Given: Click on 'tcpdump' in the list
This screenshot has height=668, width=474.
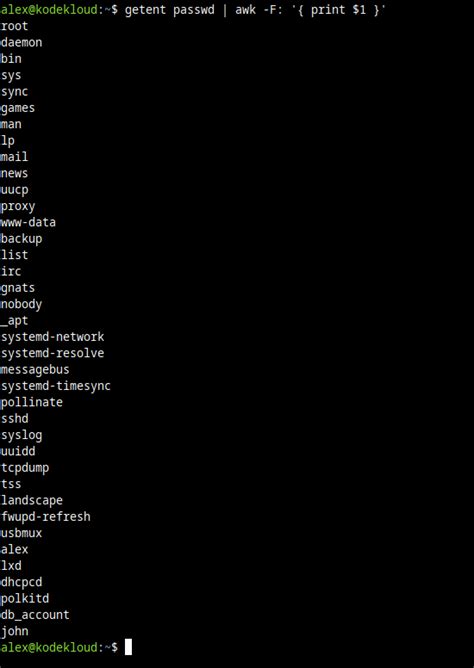Looking at the screenshot, I should pos(25,468).
